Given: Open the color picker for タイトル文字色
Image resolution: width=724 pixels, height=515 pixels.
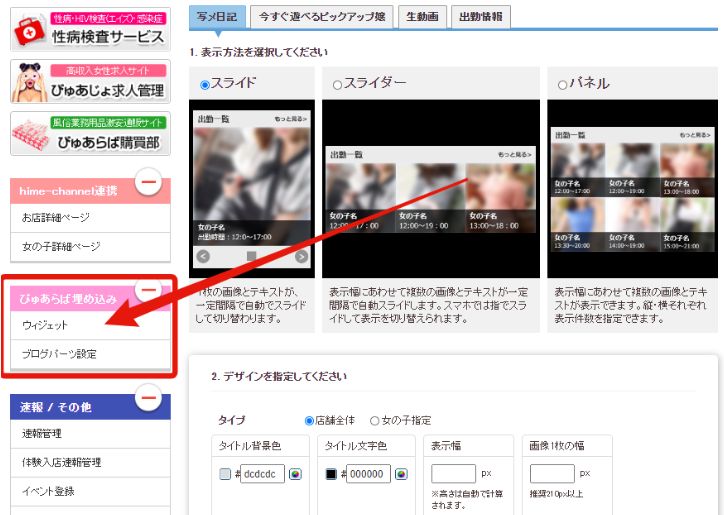Looking at the screenshot, I should coord(401,474).
